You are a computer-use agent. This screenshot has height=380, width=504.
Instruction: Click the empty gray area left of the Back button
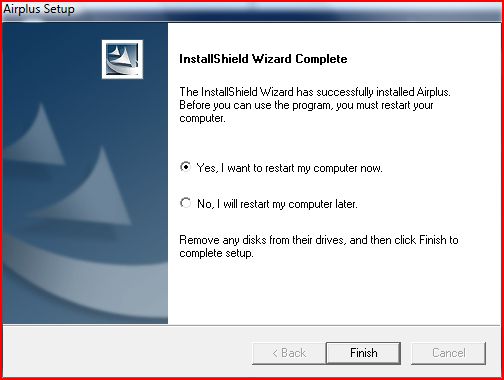tap(127, 353)
